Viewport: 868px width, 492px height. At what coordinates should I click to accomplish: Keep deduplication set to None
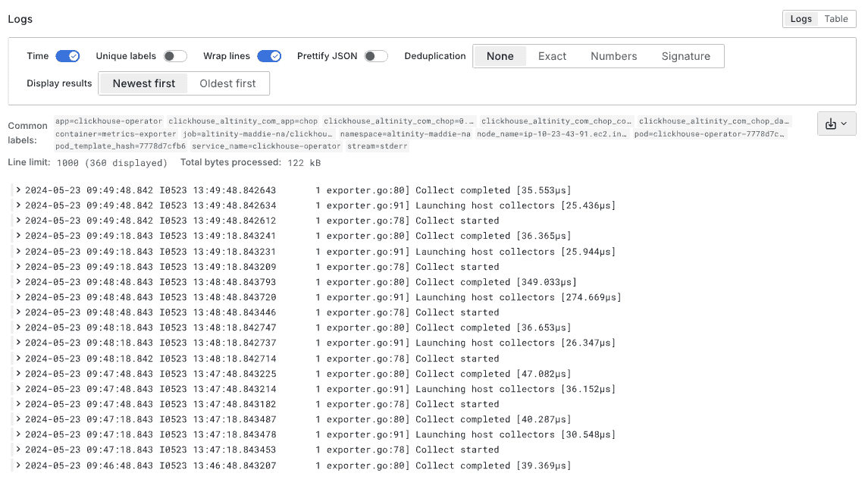pyautogui.click(x=500, y=55)
